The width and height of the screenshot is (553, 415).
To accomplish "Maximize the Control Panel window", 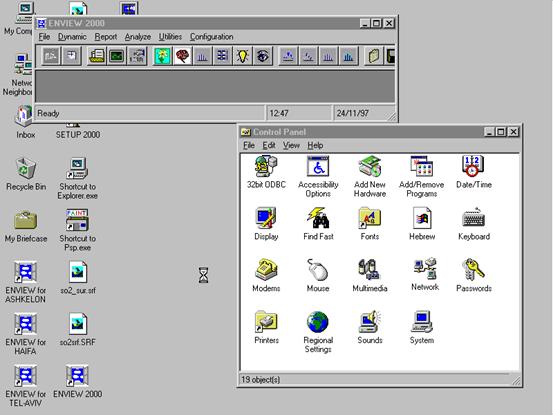I will click(x=500, y=132).
